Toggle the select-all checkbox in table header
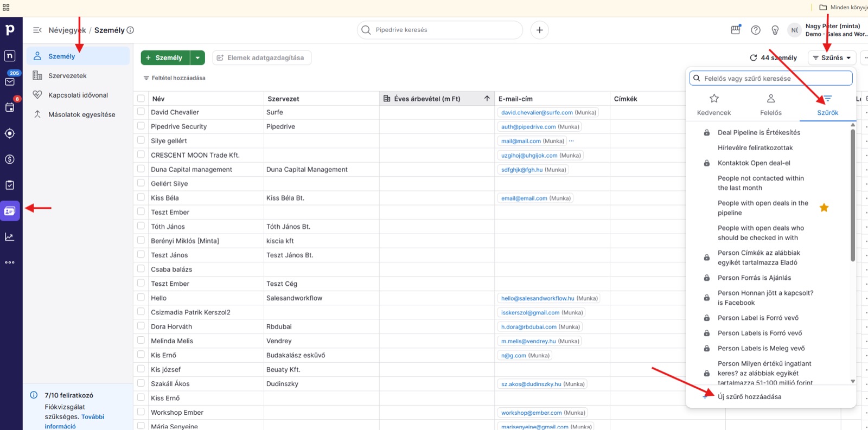 [x=141, y=99]
